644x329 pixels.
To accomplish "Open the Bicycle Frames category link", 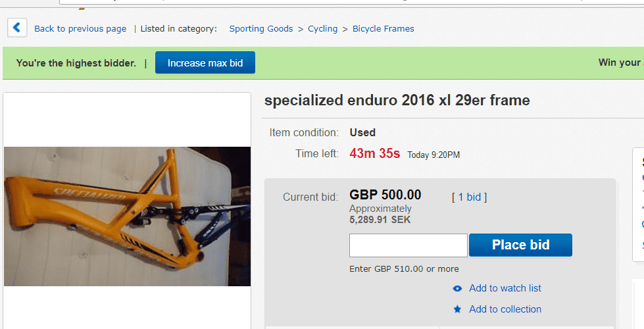I will 383,29.
